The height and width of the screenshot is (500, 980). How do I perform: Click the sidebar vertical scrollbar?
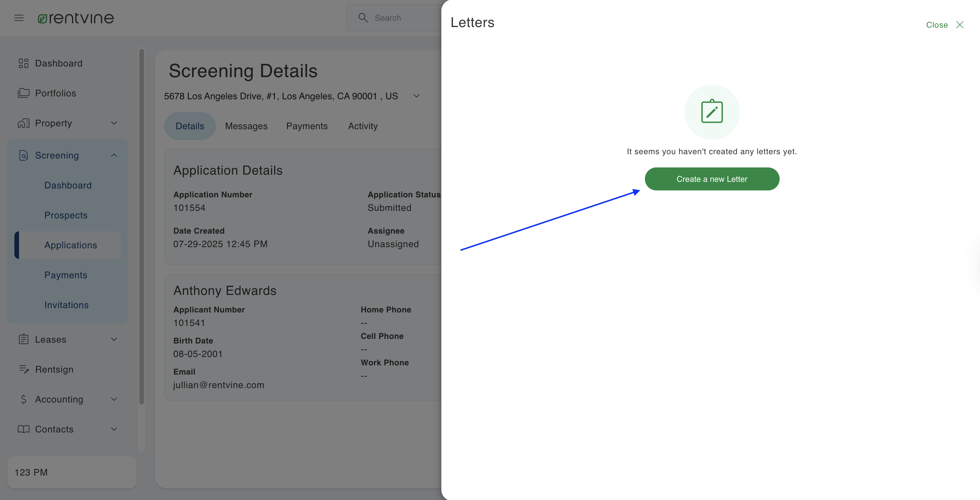coord(142,226)
